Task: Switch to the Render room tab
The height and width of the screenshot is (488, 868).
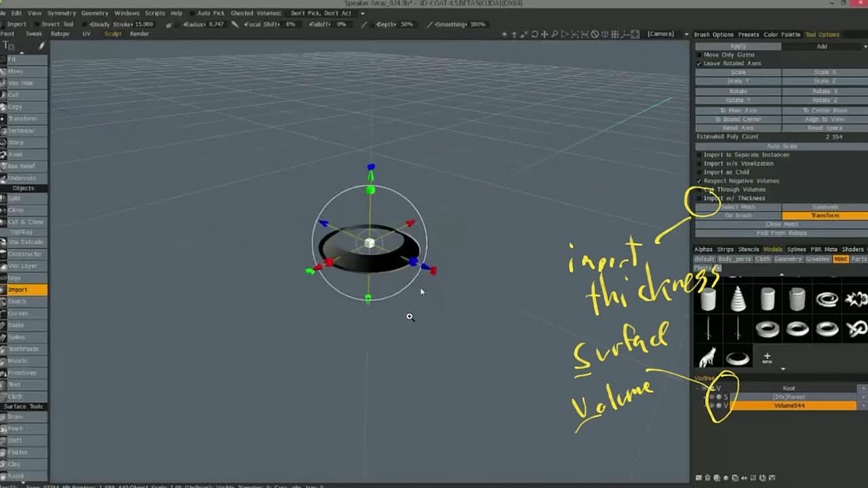Action: 139,34
